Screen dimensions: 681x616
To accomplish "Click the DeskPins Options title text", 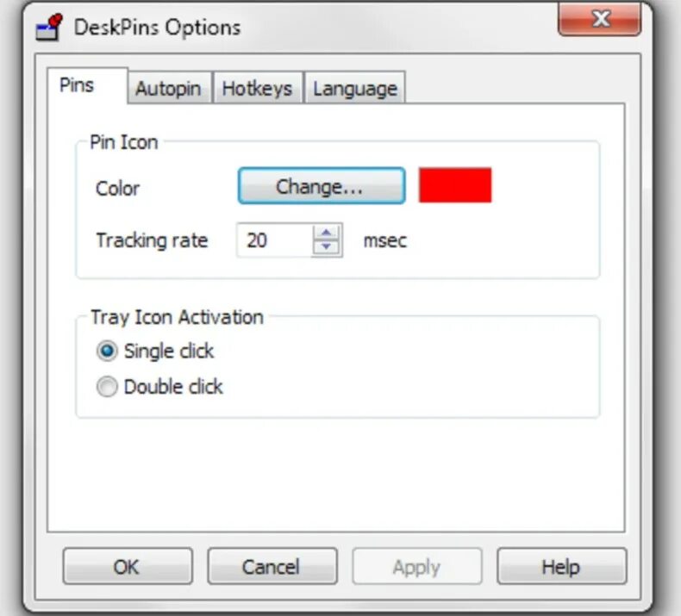I will (x=157, y=28).
